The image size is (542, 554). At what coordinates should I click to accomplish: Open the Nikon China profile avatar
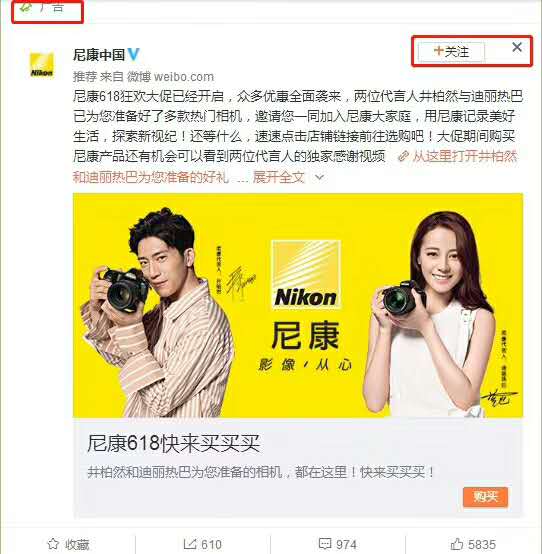(x=42, y=65)
